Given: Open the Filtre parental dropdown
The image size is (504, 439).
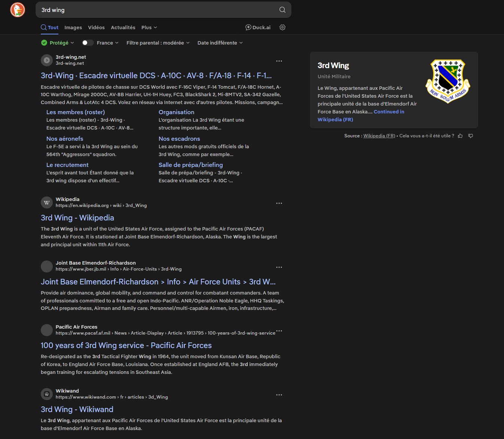Looking at the screenshot, I should [158, 43].
